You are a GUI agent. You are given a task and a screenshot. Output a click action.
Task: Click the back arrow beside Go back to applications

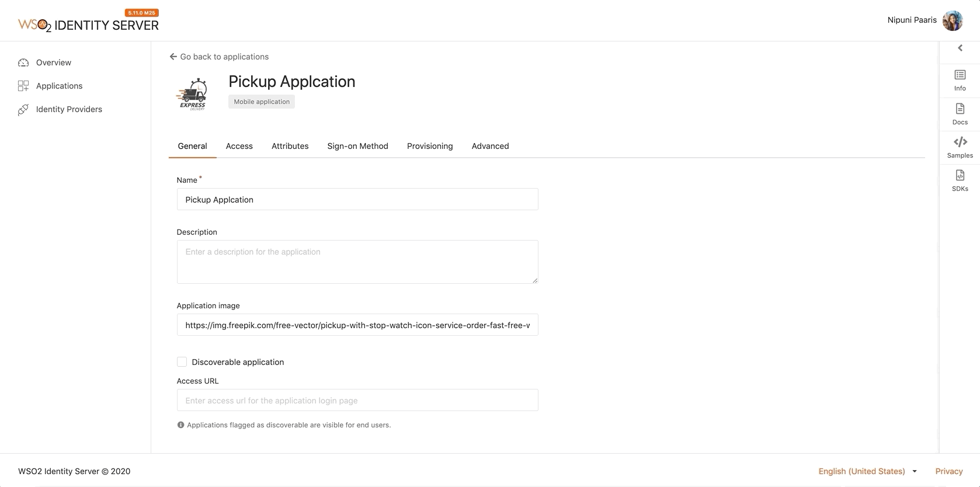(173, 57)
